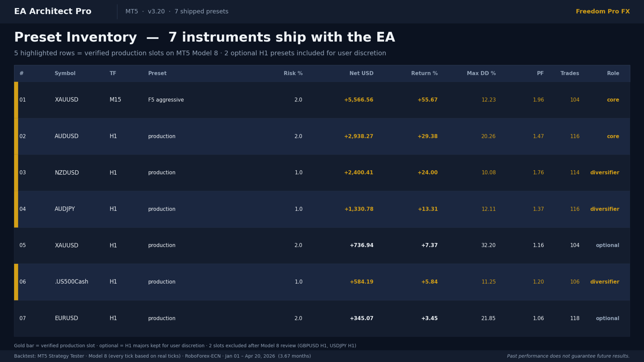The height and width of the screenshot is (362, 644).
Task: Select the Max DD % column header
Action: pyautogui.click(x=481, y=73)
